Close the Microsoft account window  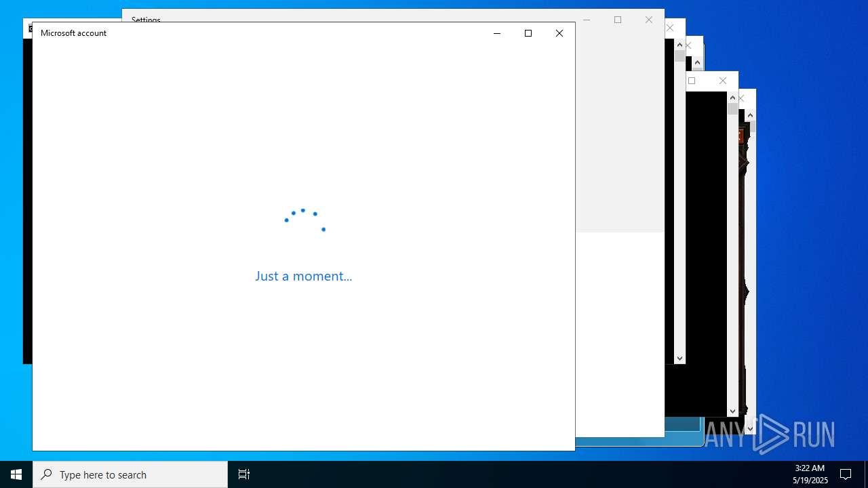(x=559, y=33)
